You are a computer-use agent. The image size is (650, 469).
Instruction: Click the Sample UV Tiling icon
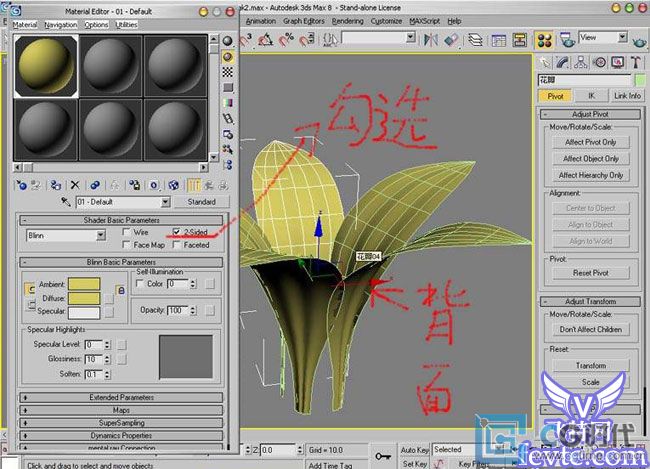pos(227,87)
